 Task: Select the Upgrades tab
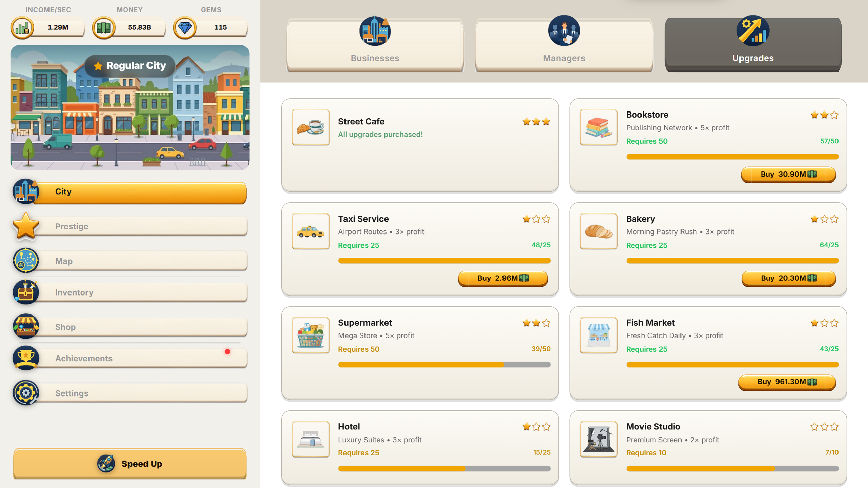point(753,44)
